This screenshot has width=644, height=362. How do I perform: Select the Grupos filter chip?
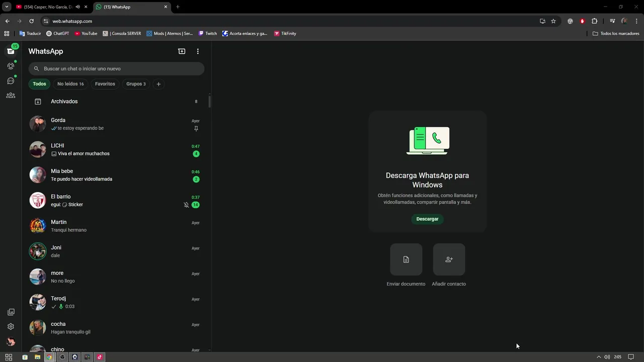(136, 84)
